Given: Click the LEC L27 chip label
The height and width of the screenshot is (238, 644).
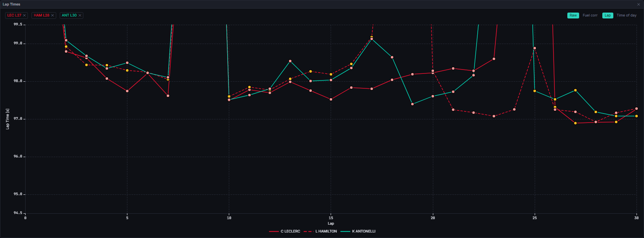Looking at the screenshot, I should pos(15,15).
